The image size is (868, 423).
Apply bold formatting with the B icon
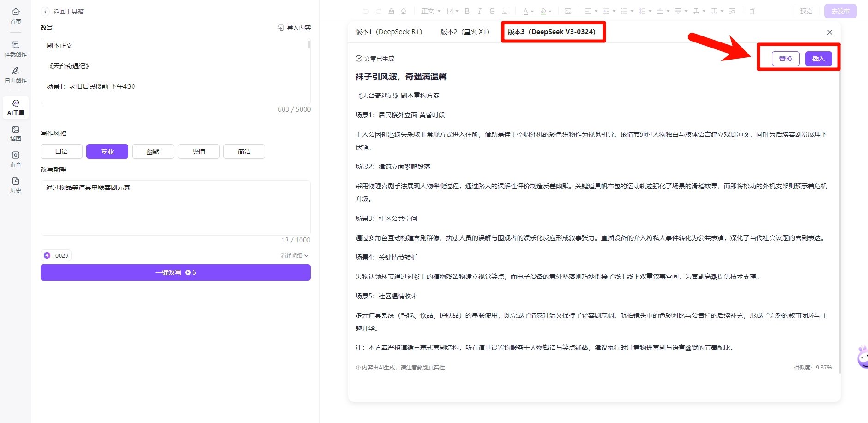click(x=467, y=11)
